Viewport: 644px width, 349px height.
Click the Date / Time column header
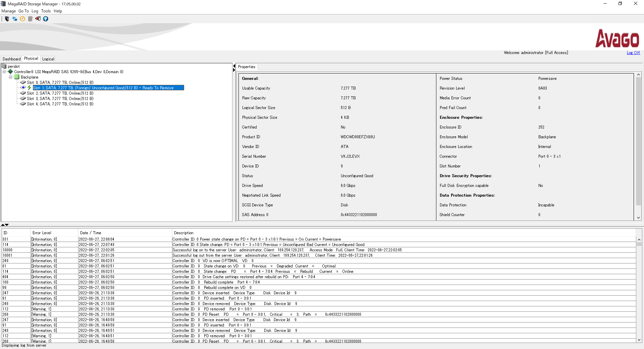[125, 233]
